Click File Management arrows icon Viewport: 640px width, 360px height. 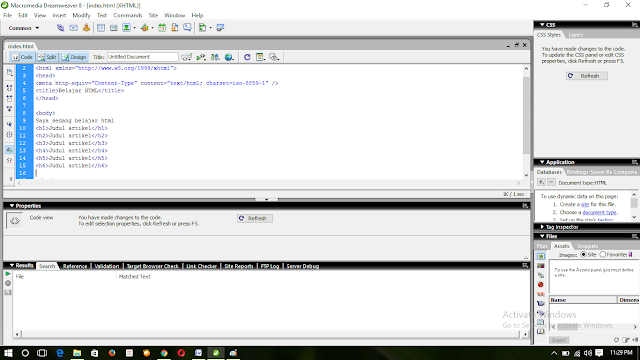[x=215, y=57]
